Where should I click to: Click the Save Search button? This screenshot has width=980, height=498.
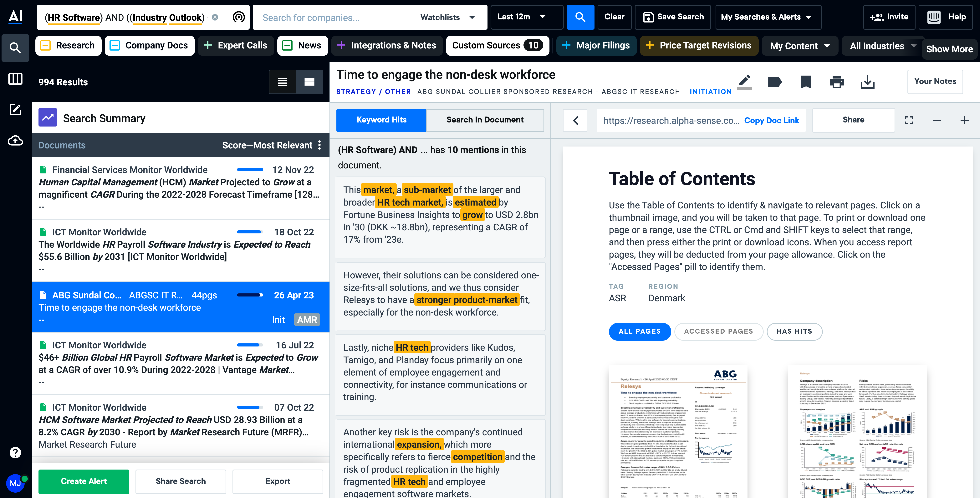673,17
